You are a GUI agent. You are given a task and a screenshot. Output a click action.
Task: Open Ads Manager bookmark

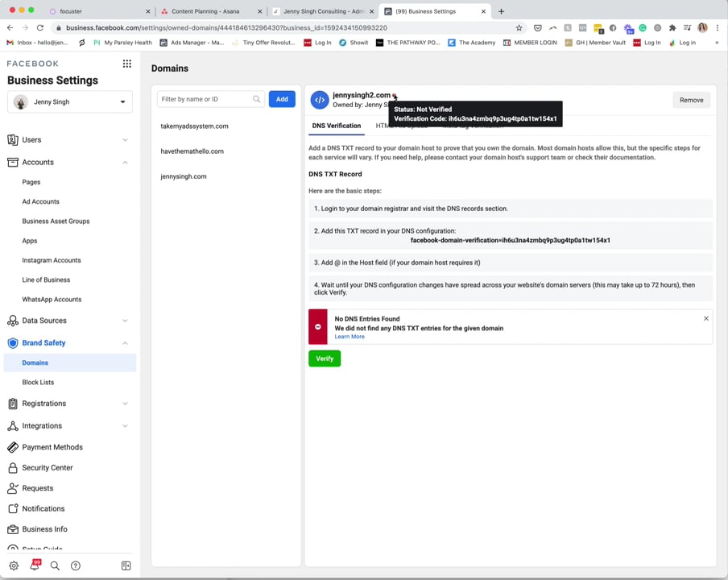click(192, 43)
